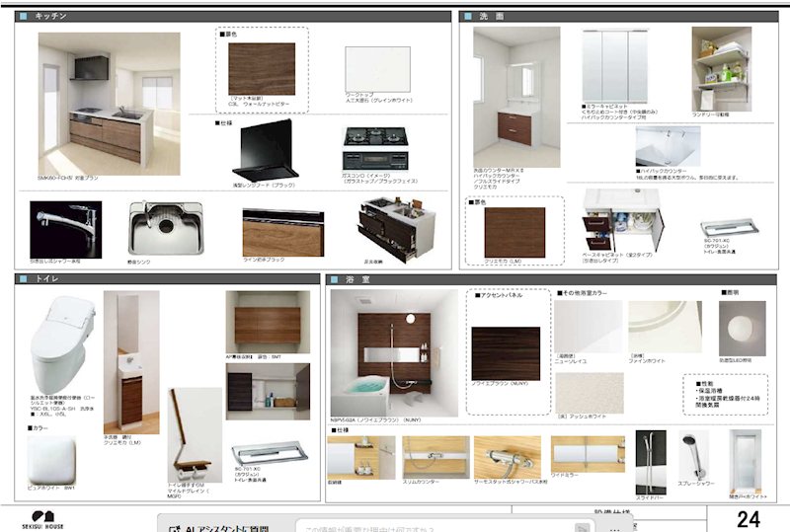Image resolution: width=790 pixels, height=532 pixels.
Task: Select the white worktop artificial marble swatch
Action: [x=377, y=69]
